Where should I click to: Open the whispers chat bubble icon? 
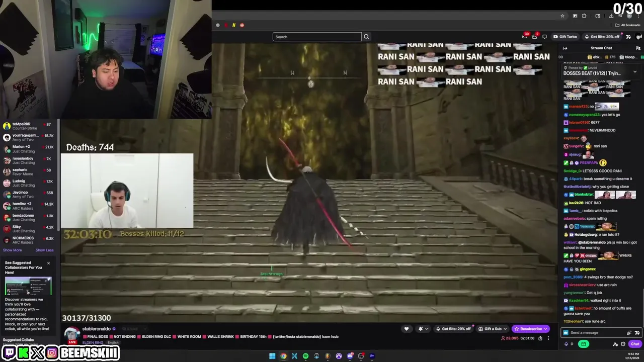[x=544, y=37]
